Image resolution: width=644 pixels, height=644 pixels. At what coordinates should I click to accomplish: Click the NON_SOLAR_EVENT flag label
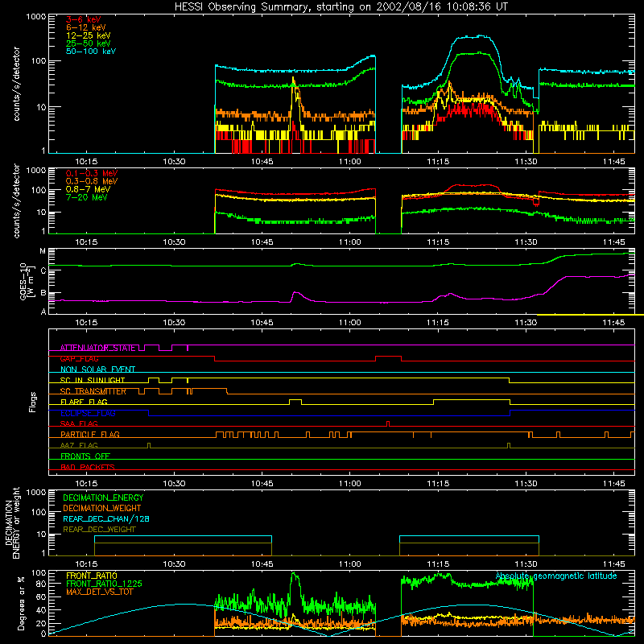(97, 369)
